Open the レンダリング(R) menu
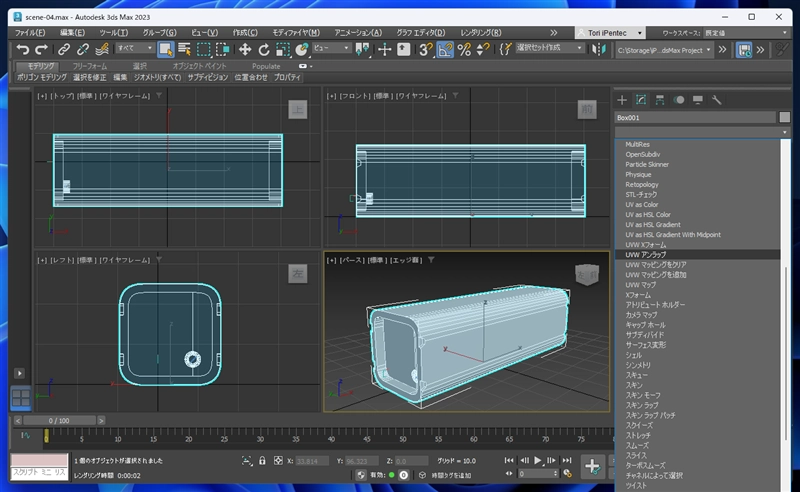The height and width of the screenshot is (492, 800). point(481,32)
